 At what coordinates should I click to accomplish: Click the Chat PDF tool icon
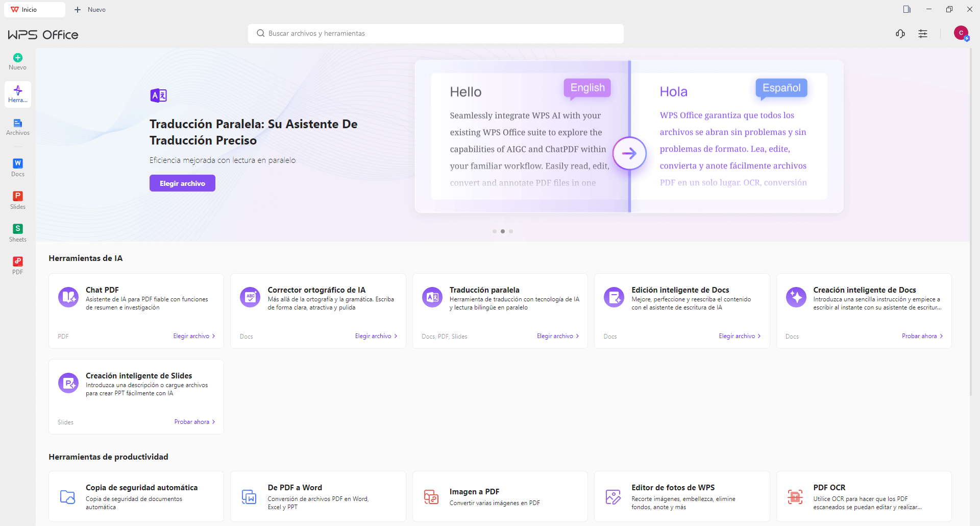68,297
